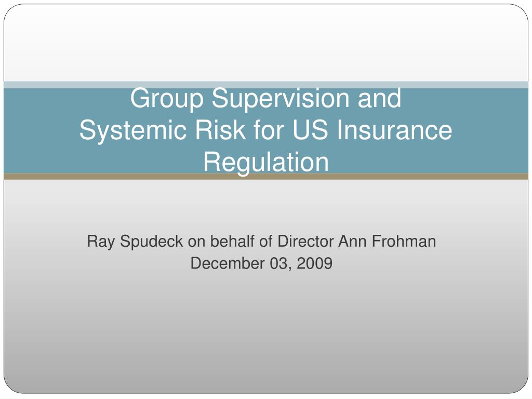
Task: Click the name 'Ann Frohman' in subtitle
Action: (x=387, y=241)
